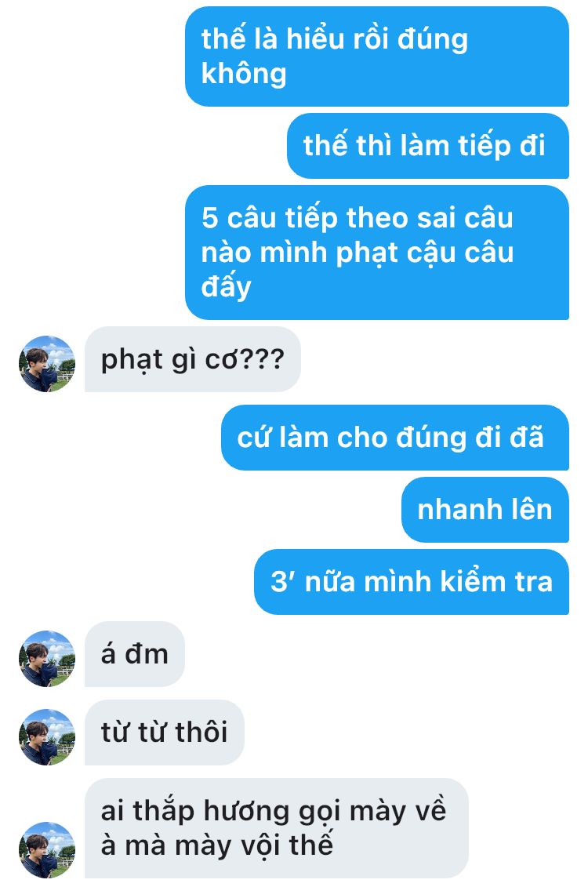
Task: Open sender avatar beside 'á đm' message
Action: [47, 659]
